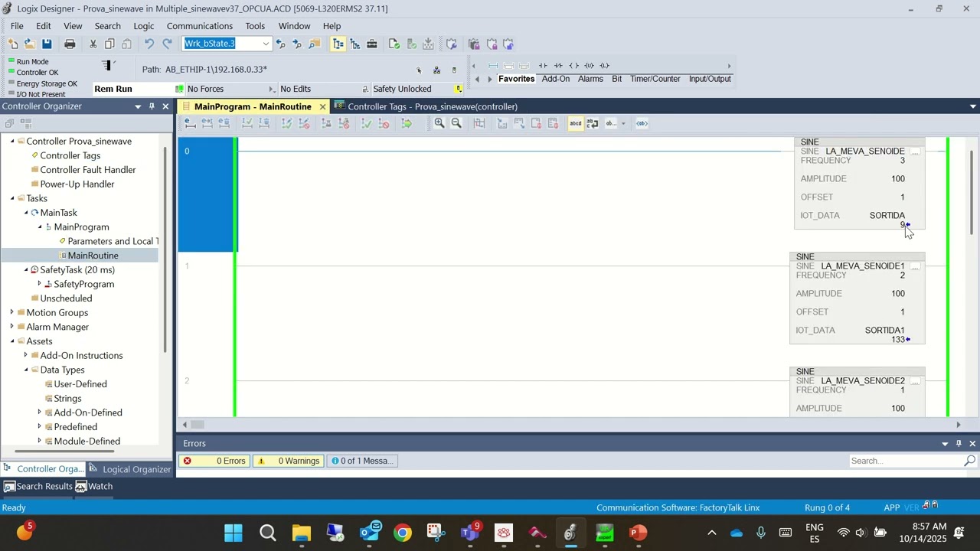The image size is (980, 551).
Task: Click the toolbox briefcase icon in toolbar
Action: coord(372,44)
